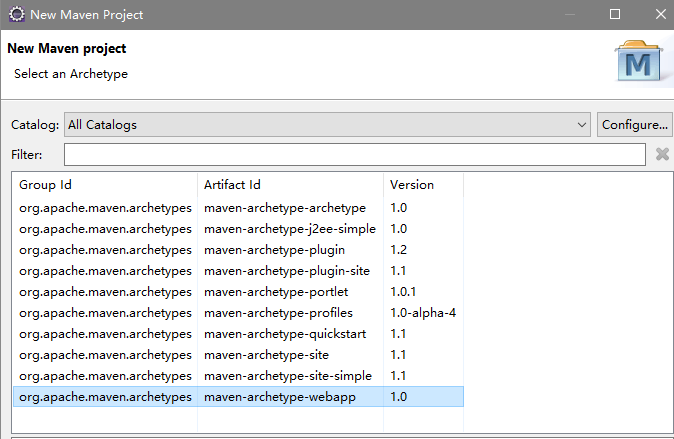Select maven-archetype-profiles artifact row

[x=239, y=313]
